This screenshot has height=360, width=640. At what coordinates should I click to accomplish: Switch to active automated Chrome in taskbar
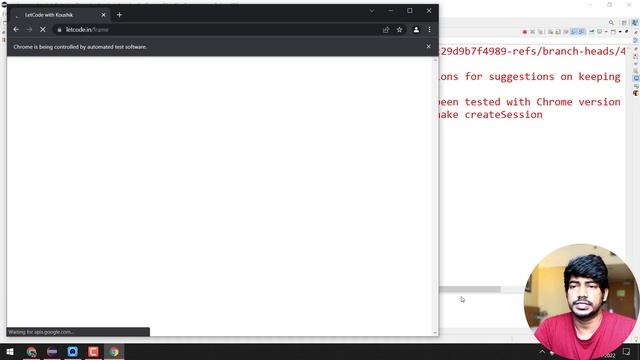[114, 351]
